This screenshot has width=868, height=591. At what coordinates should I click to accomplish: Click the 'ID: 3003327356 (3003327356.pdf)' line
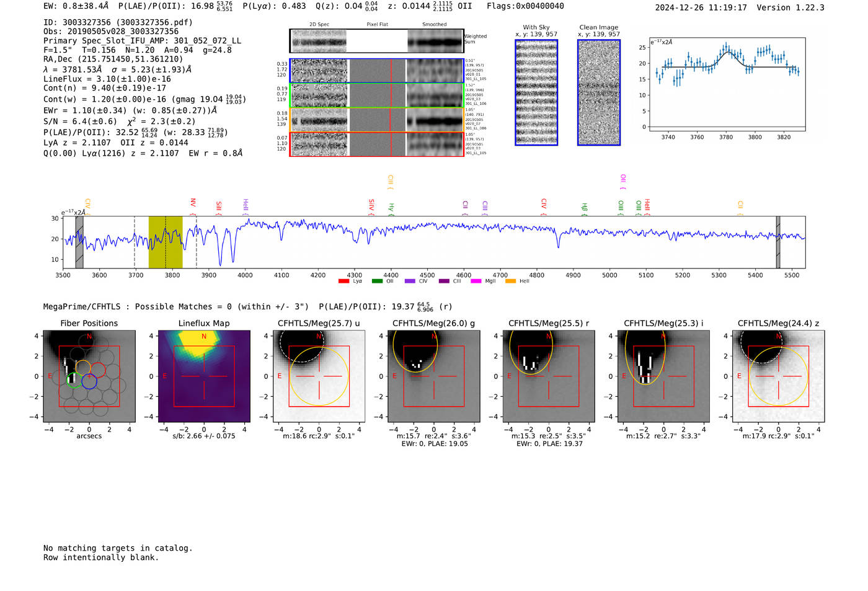point(118,22)
